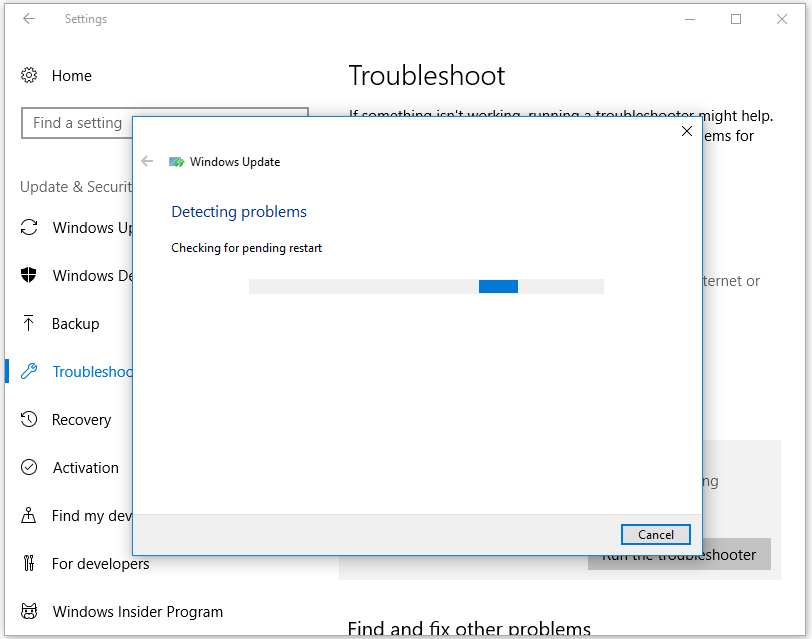Click the Windows Update dialog icon
This screenshot has width=812, height=639.
pos(177,162)
